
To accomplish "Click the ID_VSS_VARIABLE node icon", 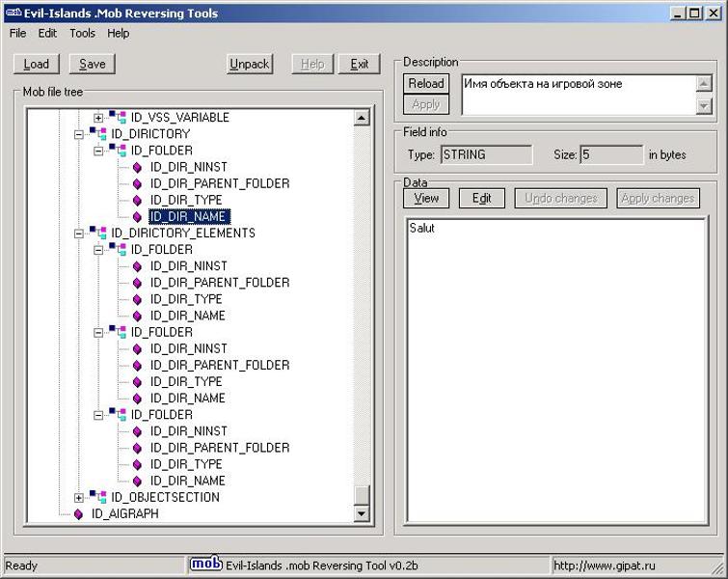I will point(118,118).
